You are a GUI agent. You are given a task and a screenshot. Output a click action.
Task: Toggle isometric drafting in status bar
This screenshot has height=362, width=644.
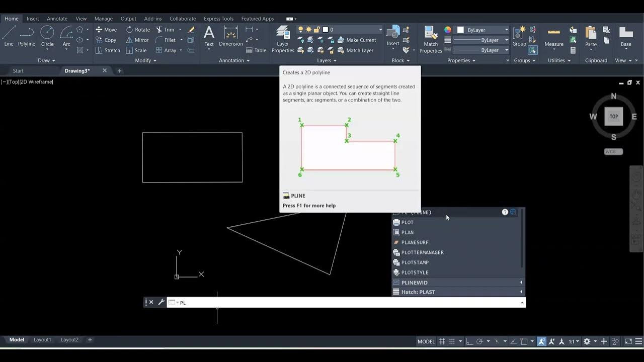(497, 341)
